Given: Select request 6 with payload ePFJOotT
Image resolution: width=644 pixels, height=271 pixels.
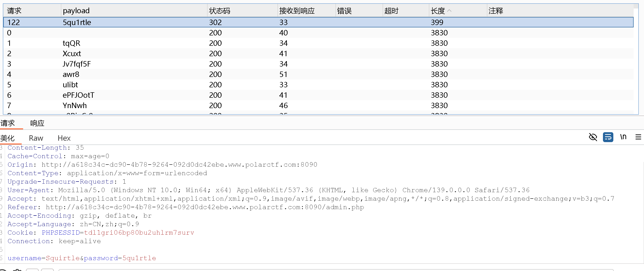Looking at the screenshot, I should pos(78,95).
